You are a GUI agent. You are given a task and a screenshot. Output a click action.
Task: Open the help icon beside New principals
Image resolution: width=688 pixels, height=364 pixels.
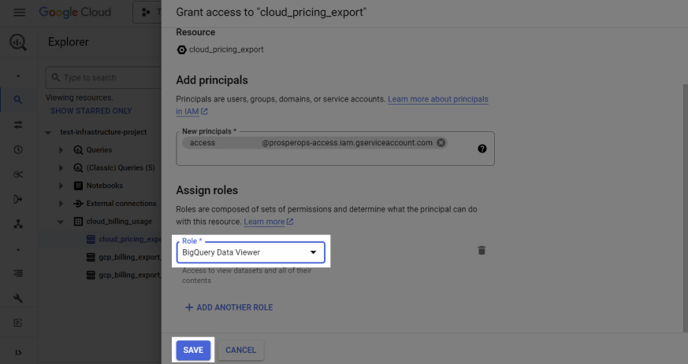click(x=482, y=149)
